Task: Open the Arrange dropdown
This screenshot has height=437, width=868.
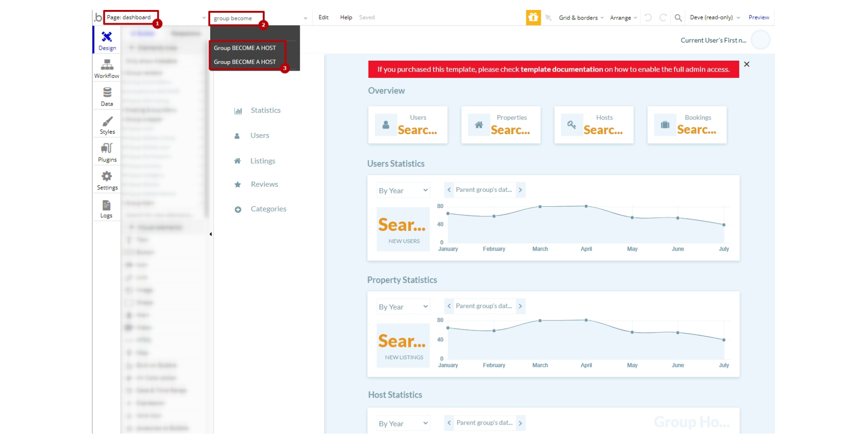Action: [623, 18]
